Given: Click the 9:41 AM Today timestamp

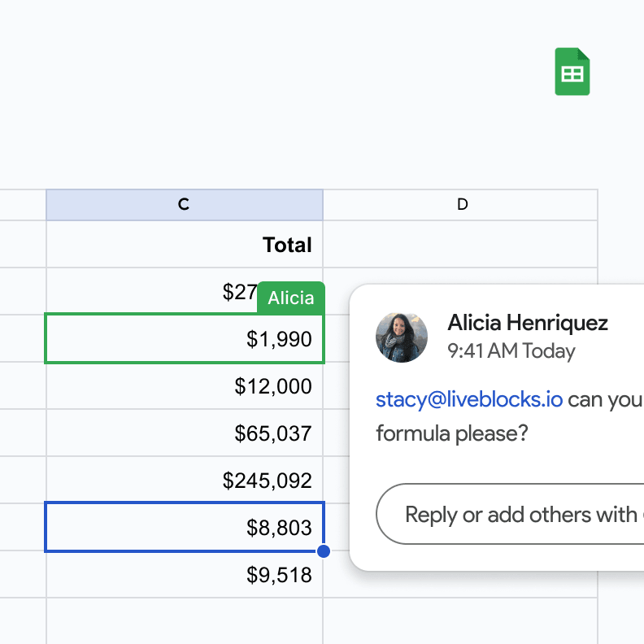Looking at the screenshot, I should point(511,351).
